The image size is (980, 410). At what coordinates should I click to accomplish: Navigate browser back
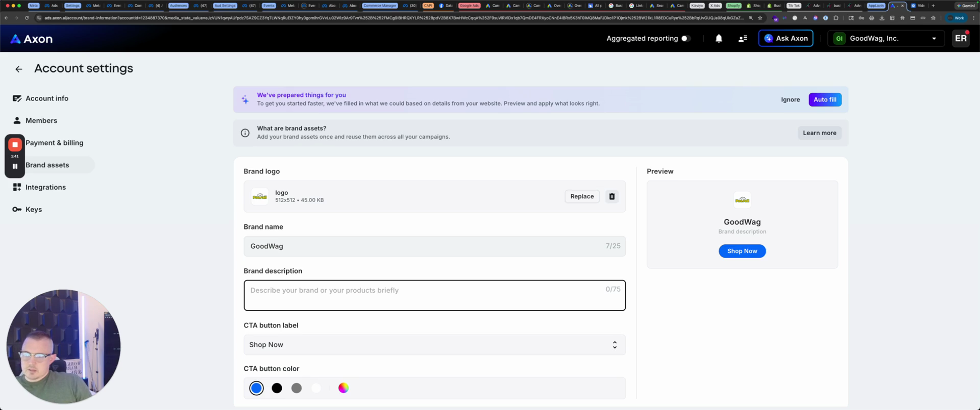click(x=6, y=18)
